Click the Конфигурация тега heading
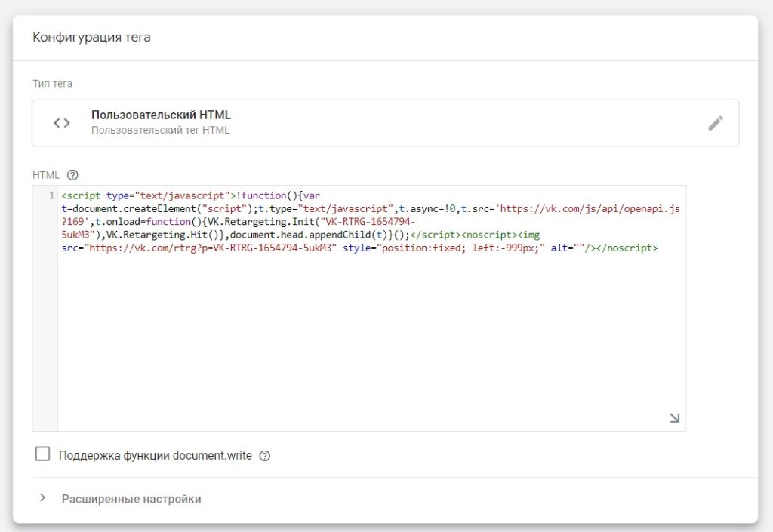This screenshot has width=773, height=532. (91, 37)
